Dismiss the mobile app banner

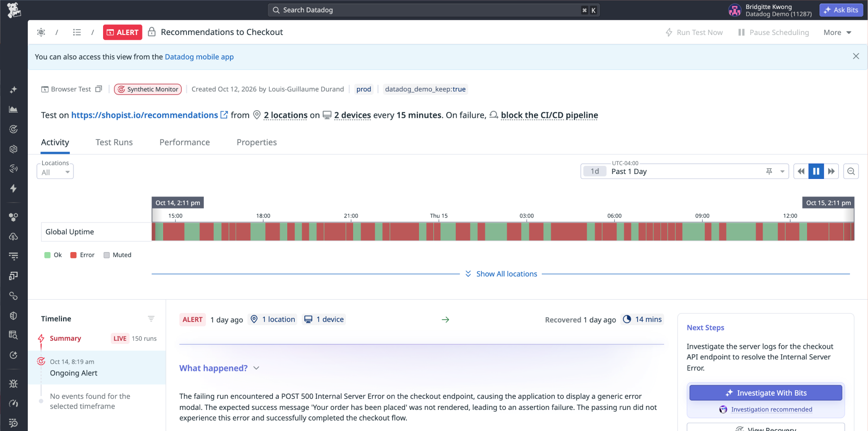[x=856, y=56]
